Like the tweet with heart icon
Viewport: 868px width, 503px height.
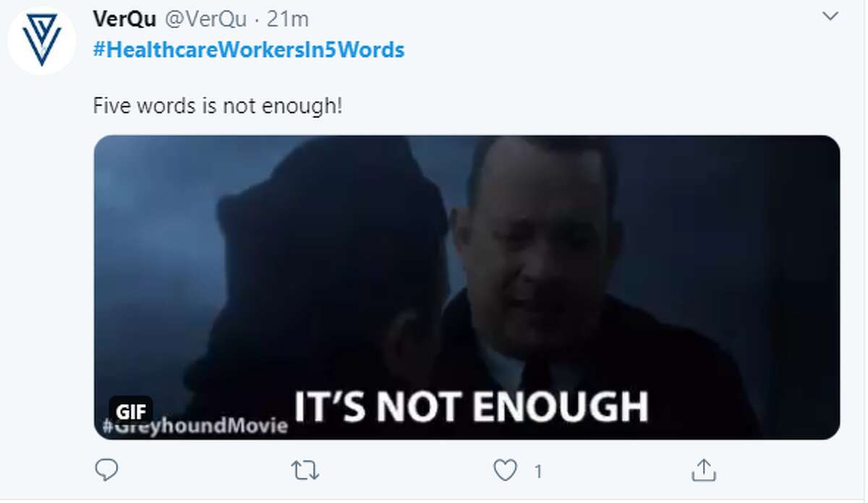(505, 471)
